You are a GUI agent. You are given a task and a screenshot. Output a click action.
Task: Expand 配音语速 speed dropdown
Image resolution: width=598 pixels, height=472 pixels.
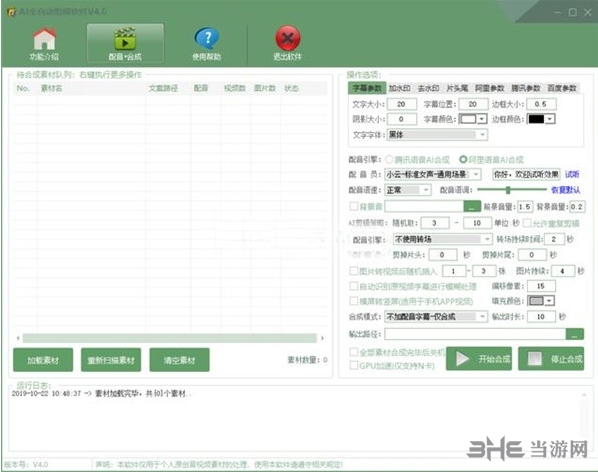[426, 190]
